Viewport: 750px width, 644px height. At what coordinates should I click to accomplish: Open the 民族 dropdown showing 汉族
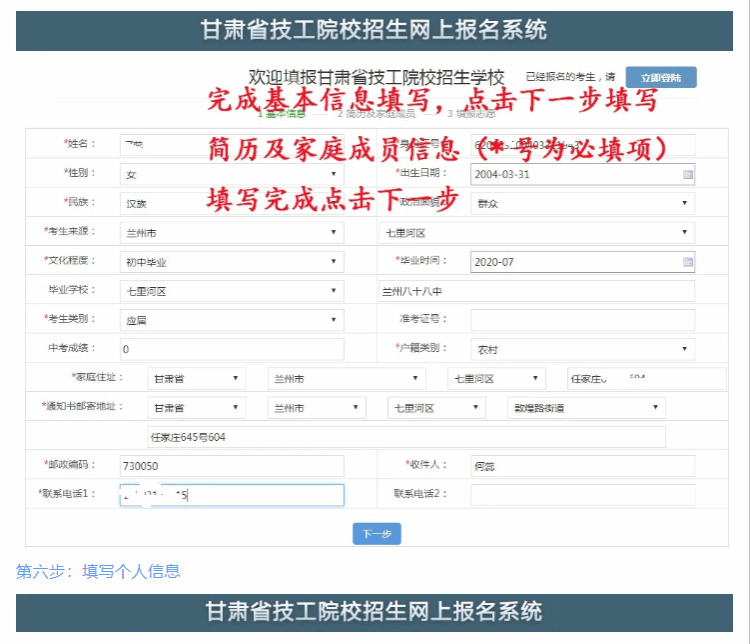point(231,203)
